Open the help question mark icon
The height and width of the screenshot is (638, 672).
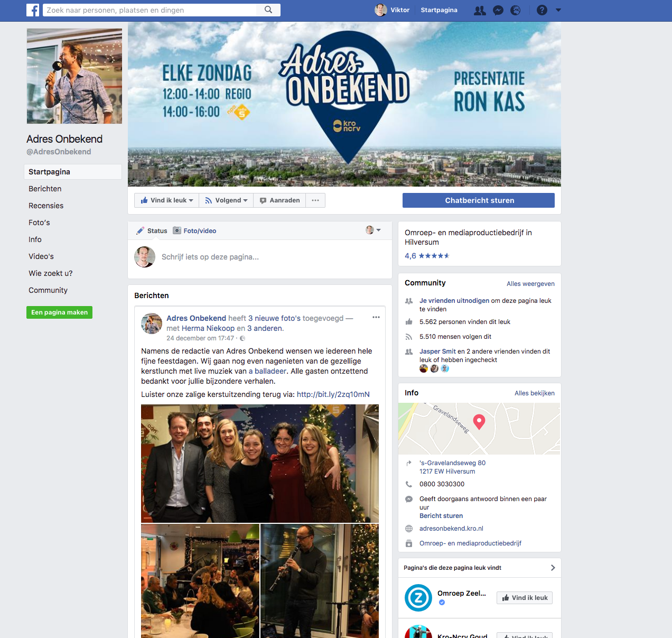click(542, 10)
